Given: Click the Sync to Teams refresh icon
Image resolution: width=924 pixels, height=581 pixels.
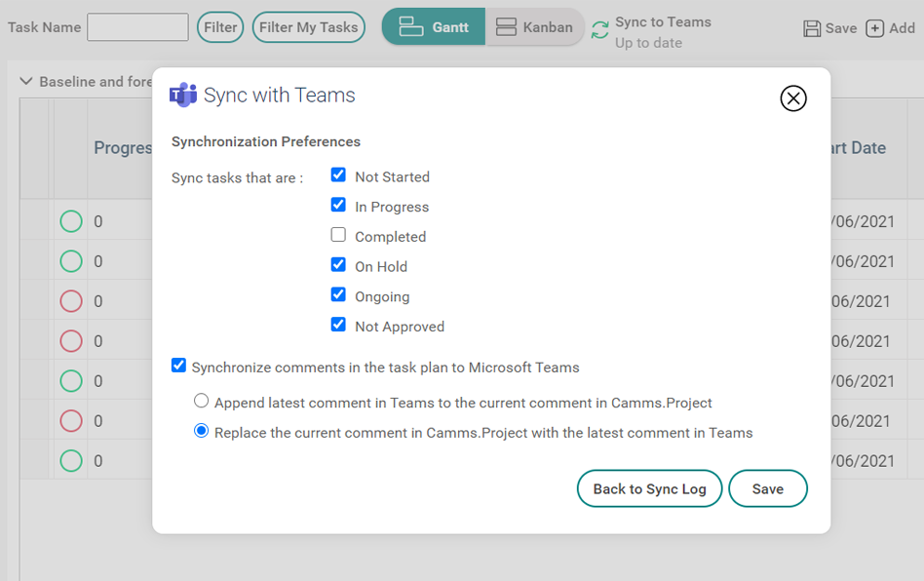Looking at the screenshot, I should [x=599, y=30].
